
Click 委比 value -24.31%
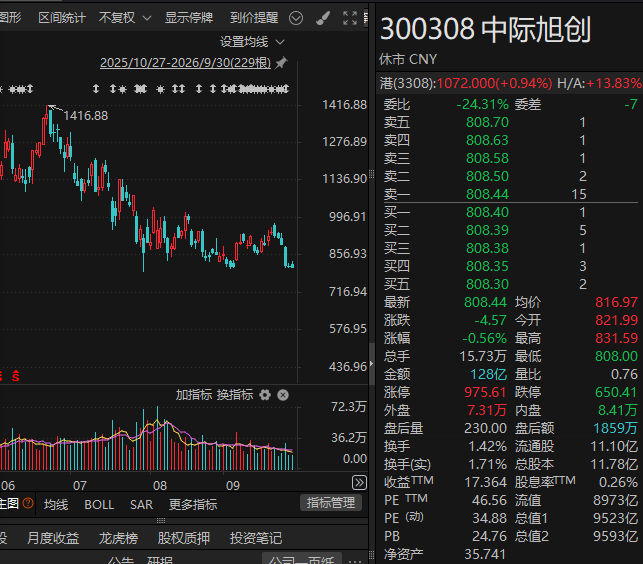[482, 104]
